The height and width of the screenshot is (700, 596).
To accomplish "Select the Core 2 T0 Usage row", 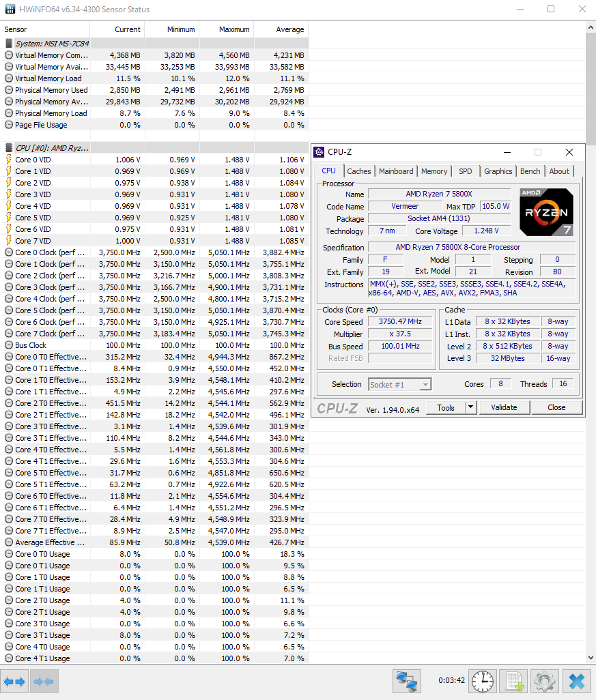I will click(154, 600).
